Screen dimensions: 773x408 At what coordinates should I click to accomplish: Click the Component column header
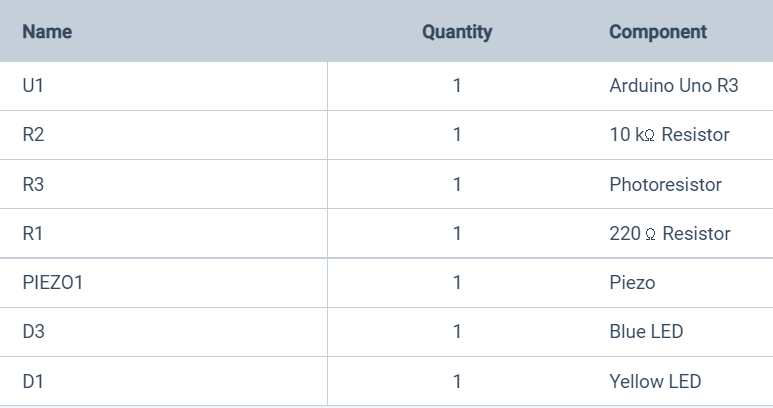pos(658,32)
